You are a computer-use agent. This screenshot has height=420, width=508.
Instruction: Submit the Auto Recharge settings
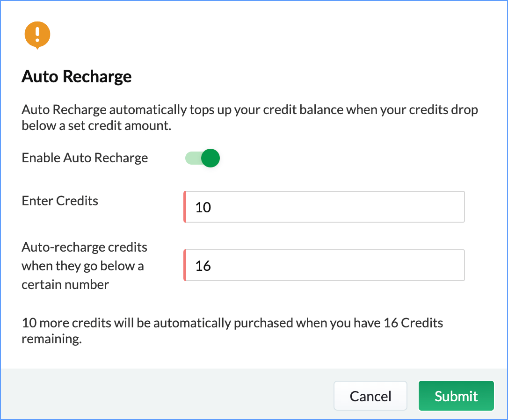click(x=456, y=396)
